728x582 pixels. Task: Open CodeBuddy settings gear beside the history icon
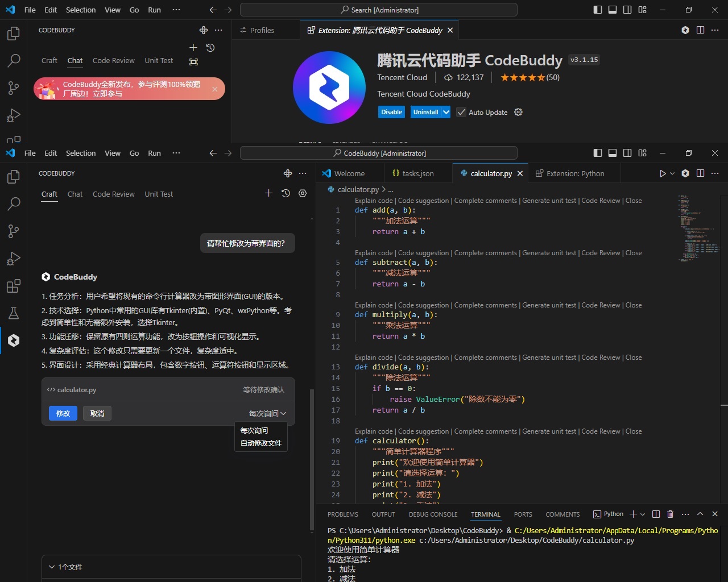pos(303,193)
